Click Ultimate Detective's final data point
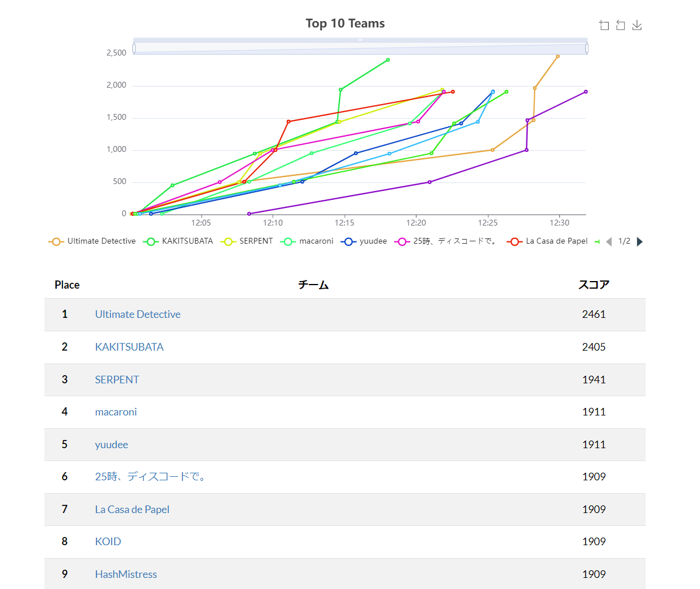700x589 pixels. coord(557,56)
